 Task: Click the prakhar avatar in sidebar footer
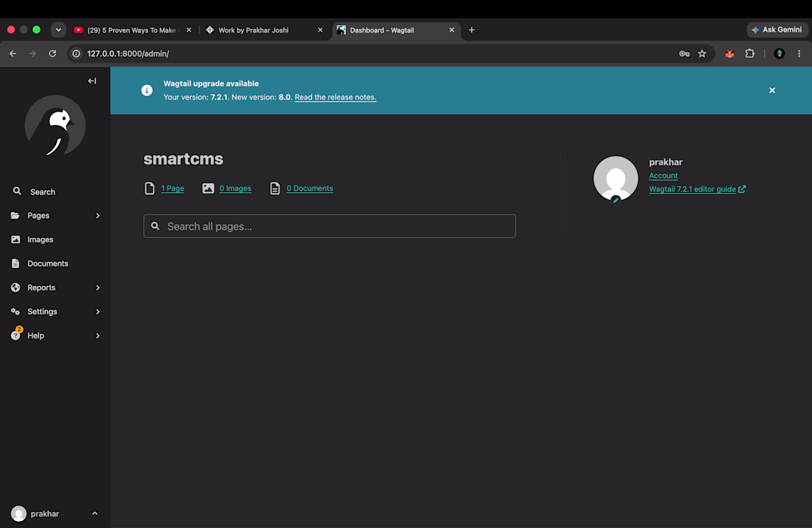18,513
